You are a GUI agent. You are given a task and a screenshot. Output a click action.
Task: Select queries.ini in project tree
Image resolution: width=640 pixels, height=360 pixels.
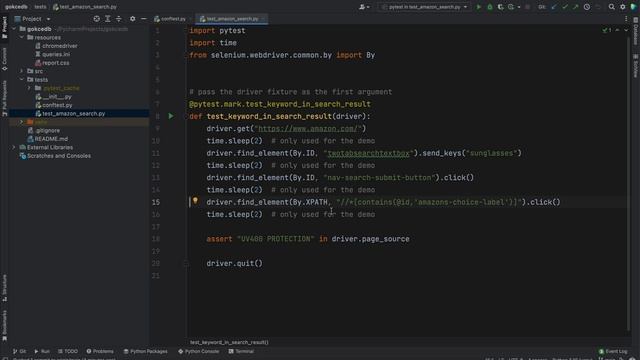click(56, 54)
